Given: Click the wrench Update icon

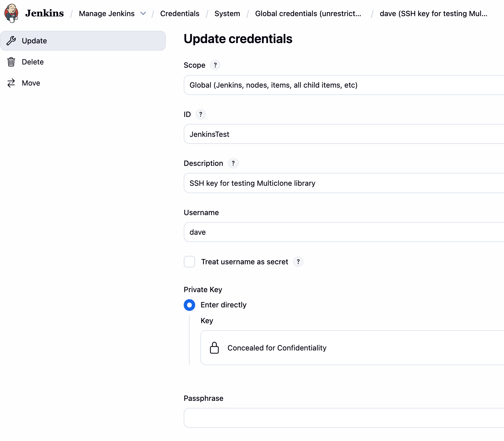Looking at the screenshot, I should click(x=11, y=41).
